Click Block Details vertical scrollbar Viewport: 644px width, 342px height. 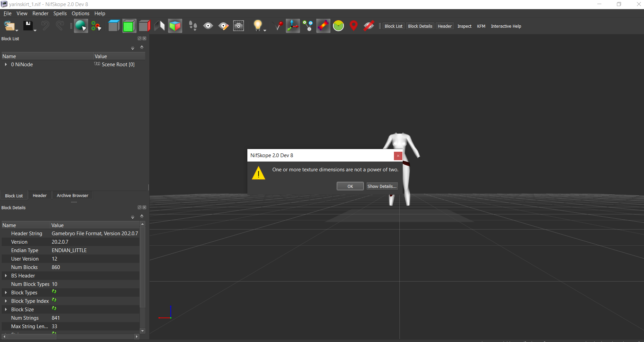[x=142, y=267]
